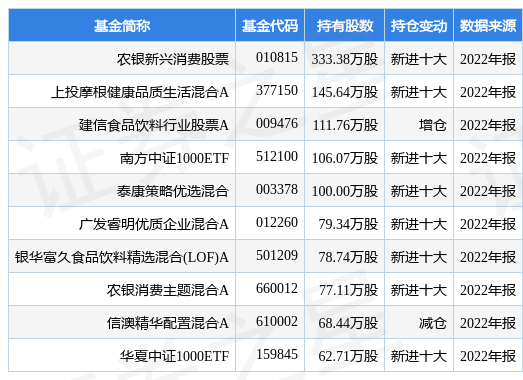Select fund name 建信食品饮料行业股票A
523x380 pixels.
click(x=154, y=125)
